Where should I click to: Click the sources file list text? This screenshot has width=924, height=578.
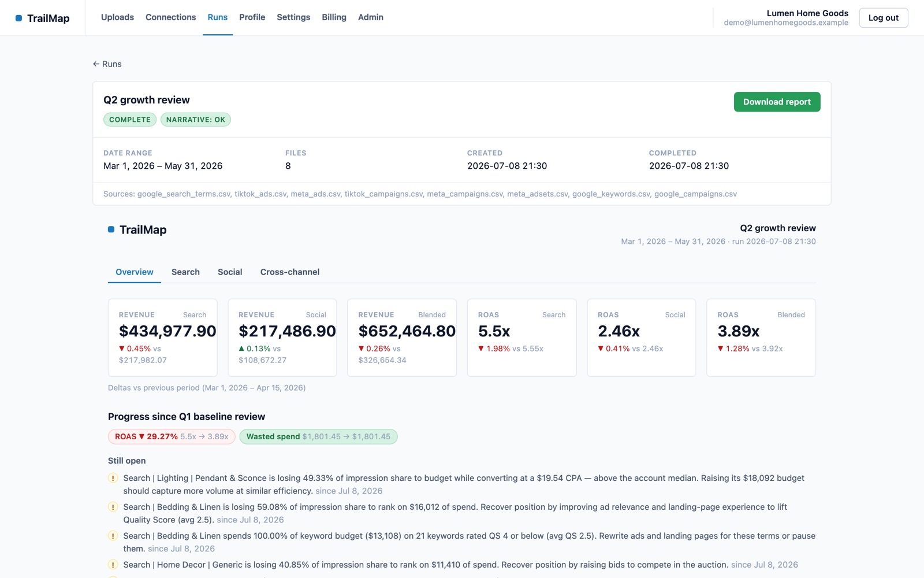pos(420,194)
